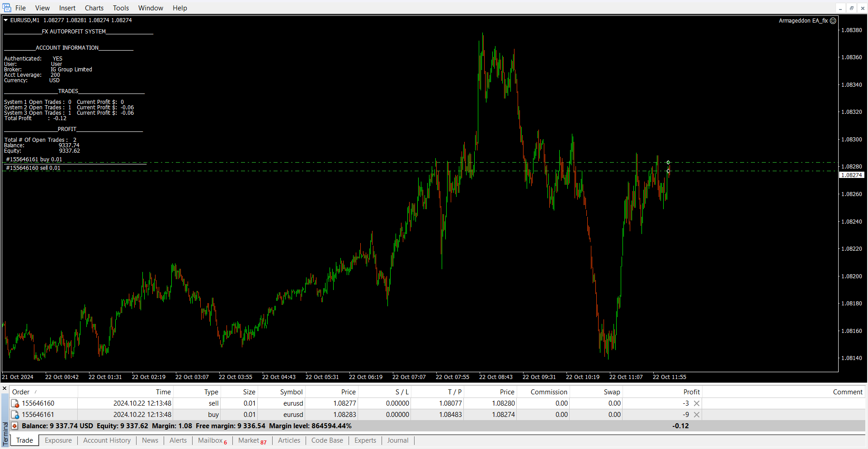Expand the EURUSD,M1 chart dropdown triangle
Viewport: 868px width, 449px height.
pos(6,20)
